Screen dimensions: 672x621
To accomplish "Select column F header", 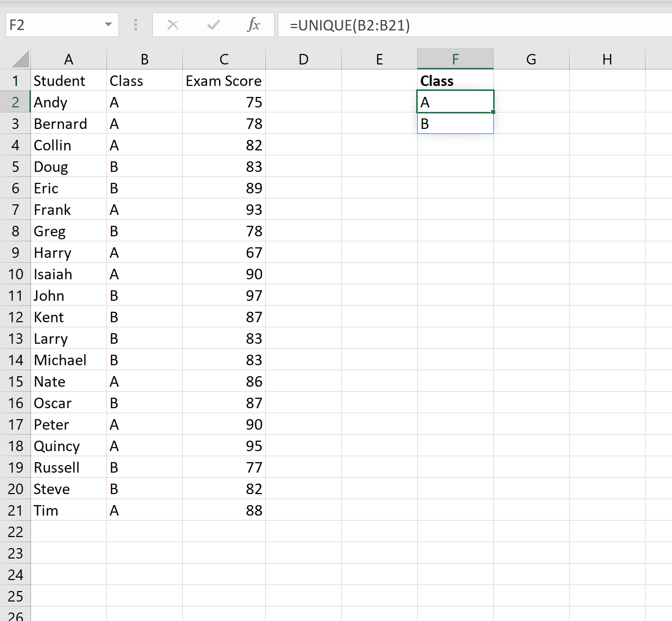I will [455, 59].
